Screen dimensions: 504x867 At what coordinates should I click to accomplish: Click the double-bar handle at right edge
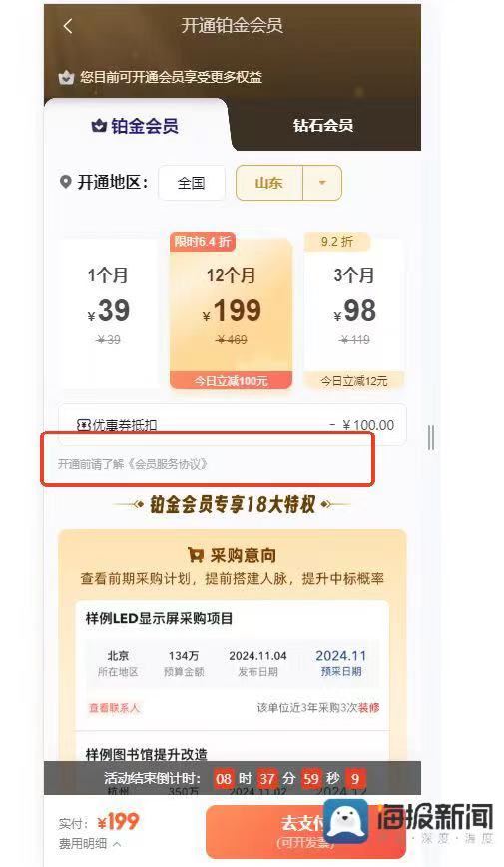point(430,437)
